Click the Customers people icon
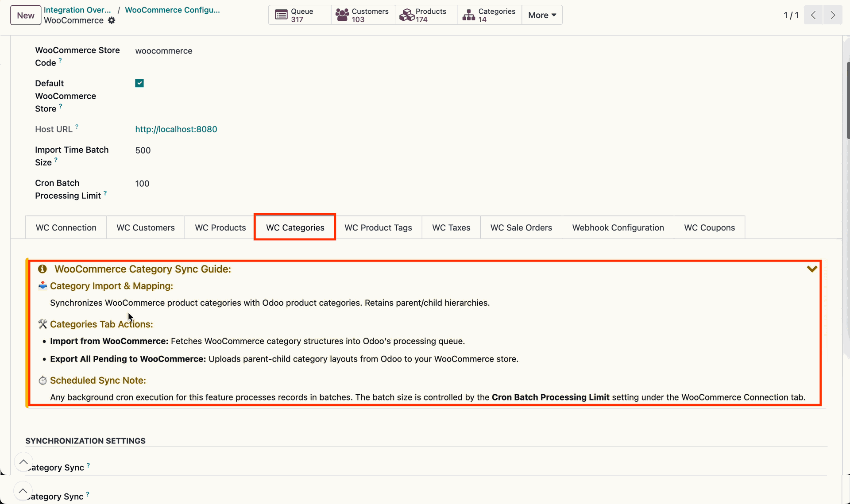The image size is (850, 504). point(342,15)
